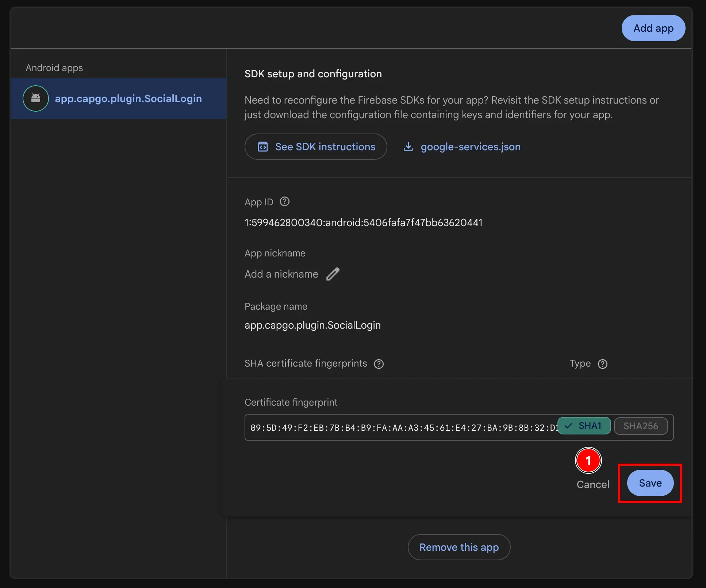The height and width of the screenshot is (588, 706).
Task: Click Remove this app
Action: (459, 547)
